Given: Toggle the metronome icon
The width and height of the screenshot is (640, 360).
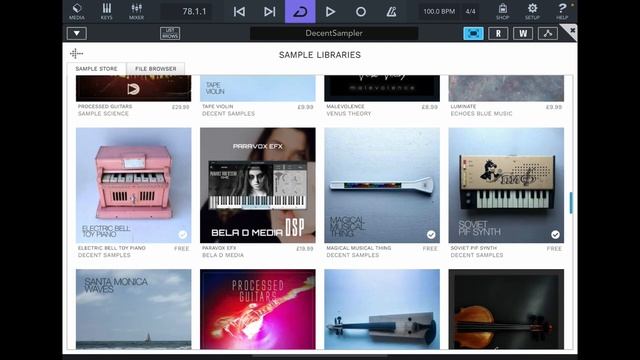Looking at the screenshot, I should coord(391,11).
